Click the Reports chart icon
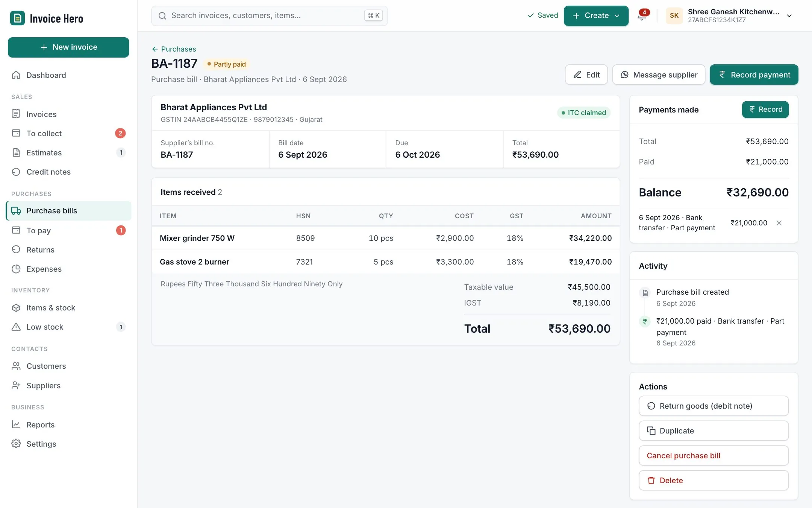The image size is (812, 508). point(16,424)
